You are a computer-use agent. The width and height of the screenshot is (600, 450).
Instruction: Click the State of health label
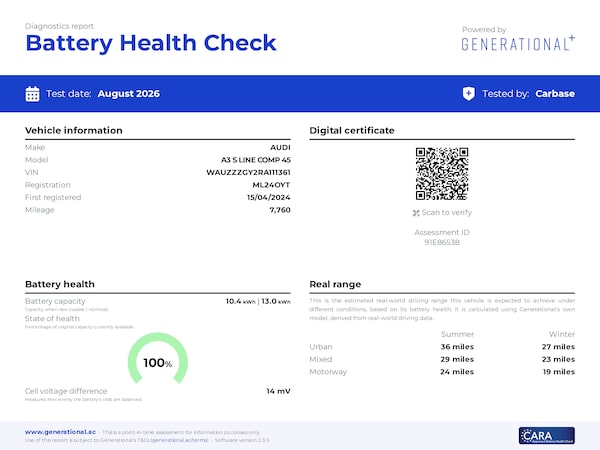52,319
